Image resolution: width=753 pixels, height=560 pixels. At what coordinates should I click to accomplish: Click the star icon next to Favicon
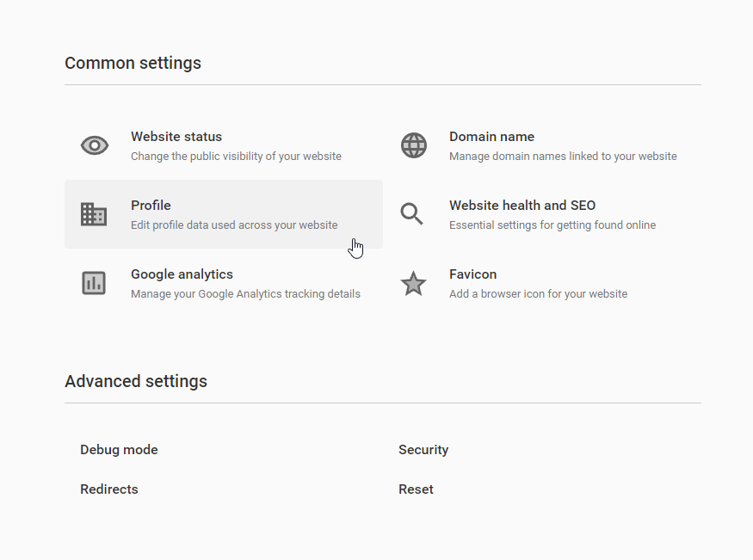pos(413,282)
